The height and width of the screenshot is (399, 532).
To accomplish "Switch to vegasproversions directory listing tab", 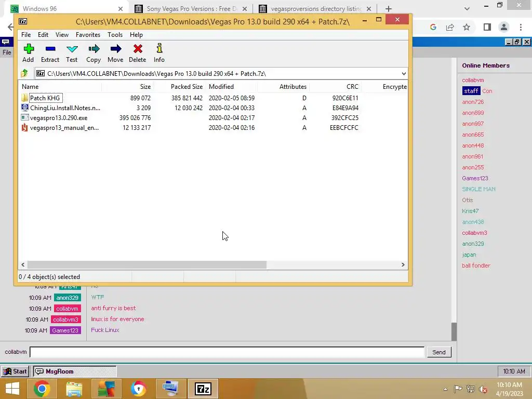I will click(315, 9).
